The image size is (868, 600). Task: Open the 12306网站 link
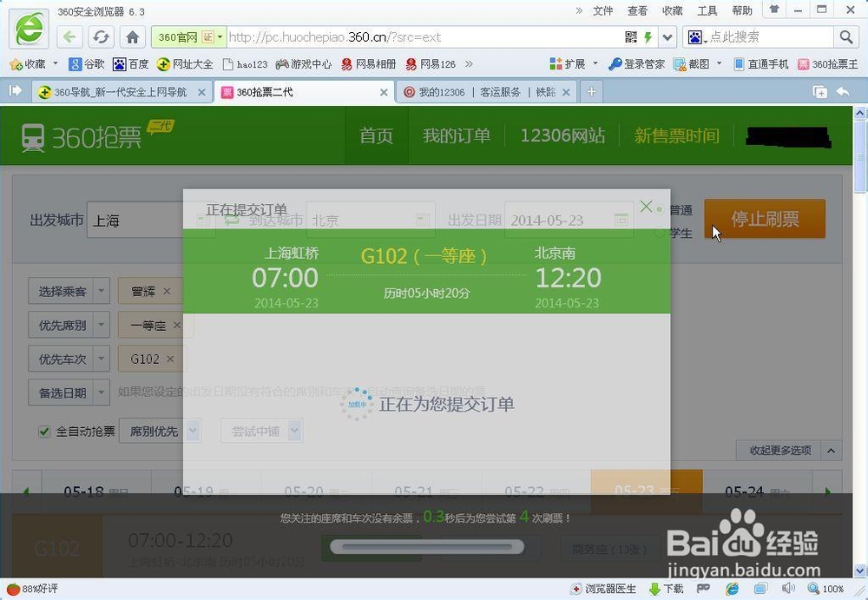click(562, 135)
